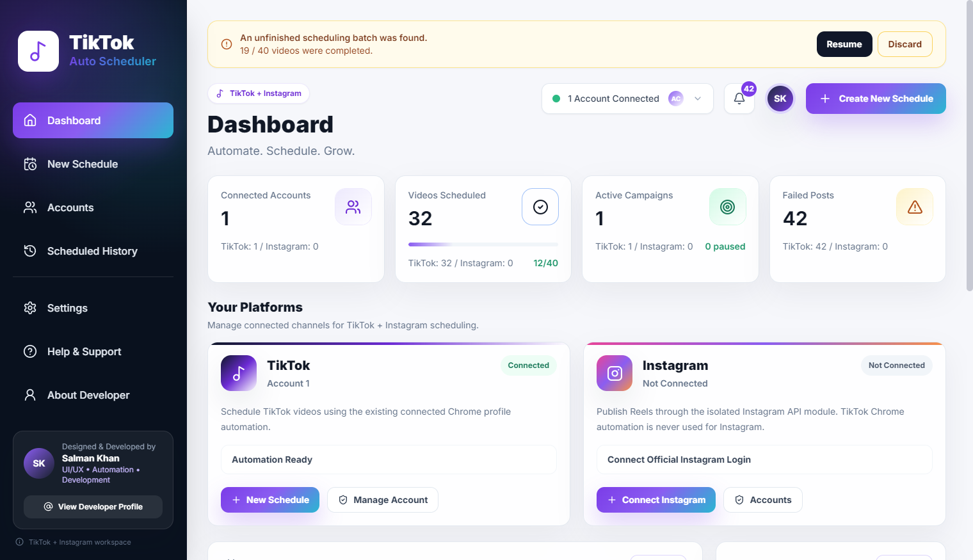The image size is (973, 560).
Task: Click the Active Campaigns target icon
Action: (728, 207)
